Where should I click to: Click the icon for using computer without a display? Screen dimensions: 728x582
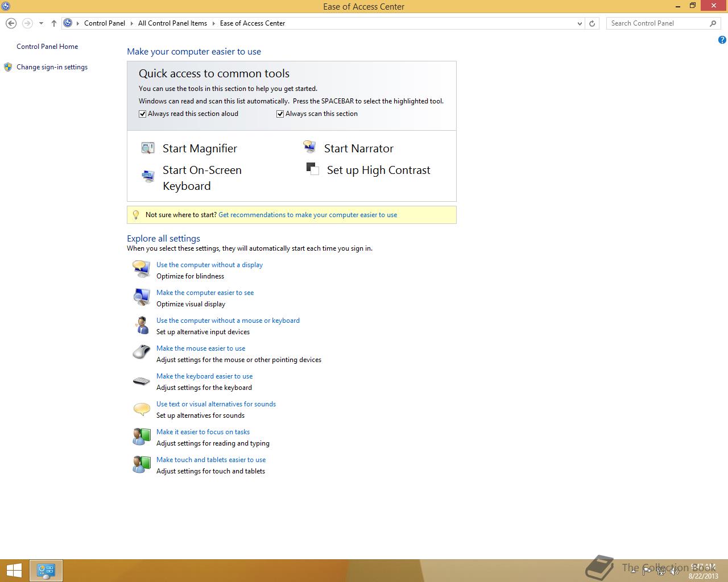coord(141,268)
